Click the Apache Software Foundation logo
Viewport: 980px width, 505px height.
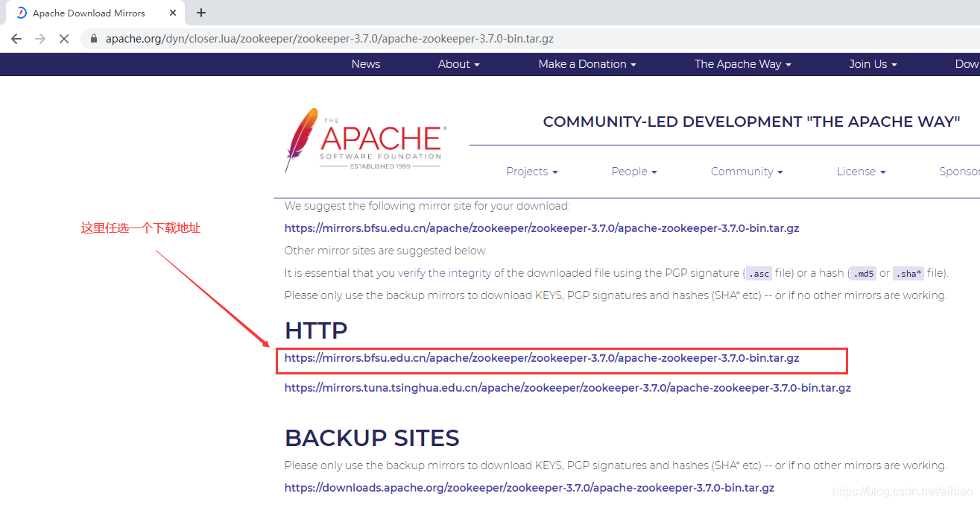tap(365, 139)
